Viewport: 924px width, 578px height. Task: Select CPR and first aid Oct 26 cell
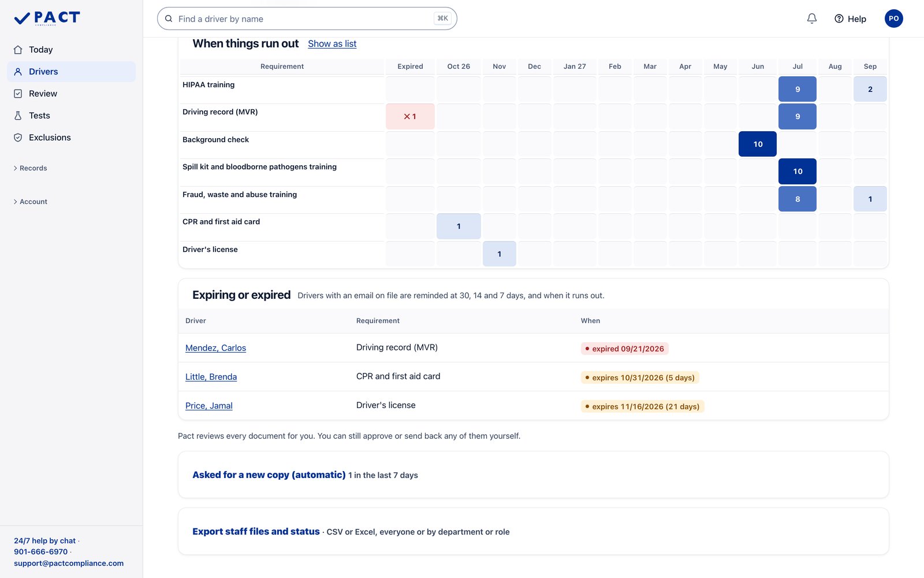pyautogui.click(x=459, y=226)
